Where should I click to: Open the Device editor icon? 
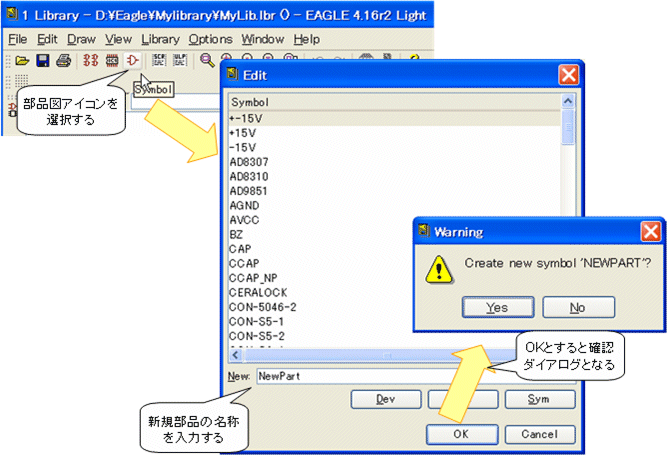pyautogui.click(x=91, y=61)
